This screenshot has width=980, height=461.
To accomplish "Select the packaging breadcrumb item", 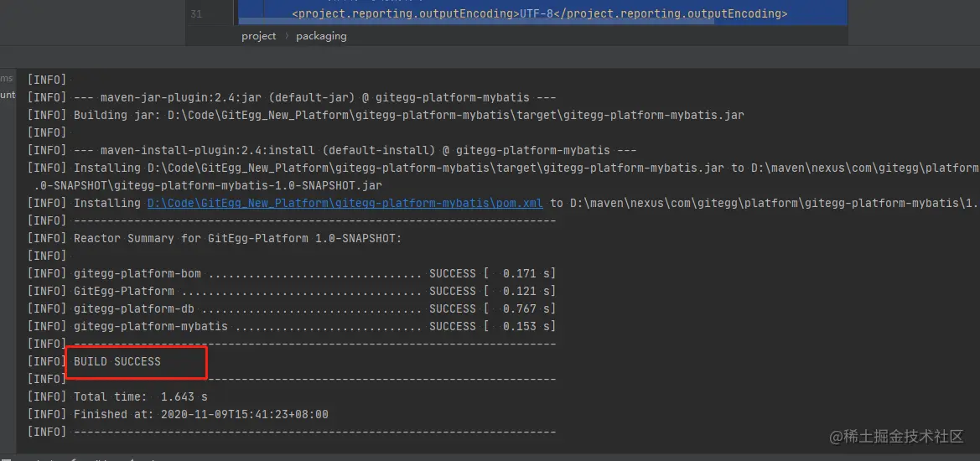I will coord(321,36).
